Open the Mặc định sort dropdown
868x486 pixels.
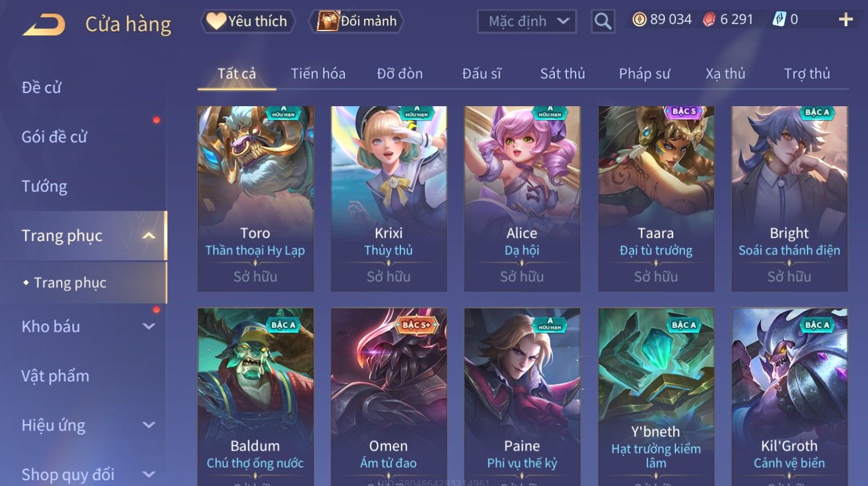(x=527, y=22)
